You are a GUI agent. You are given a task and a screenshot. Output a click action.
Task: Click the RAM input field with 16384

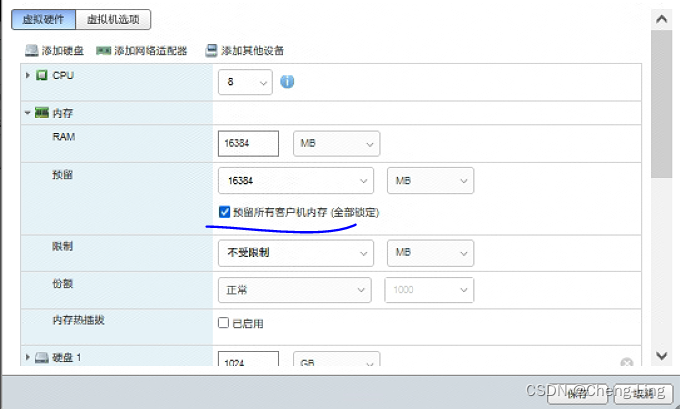(x=248, y=144)
